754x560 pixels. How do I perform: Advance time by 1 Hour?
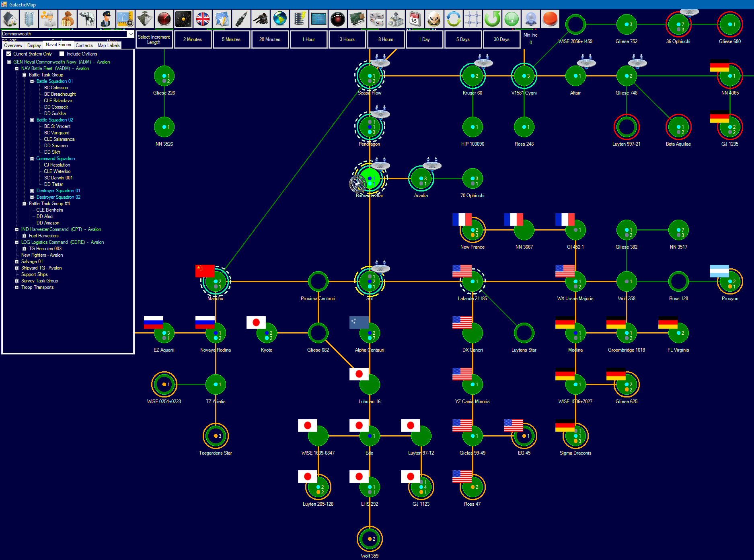click(308, 39)
